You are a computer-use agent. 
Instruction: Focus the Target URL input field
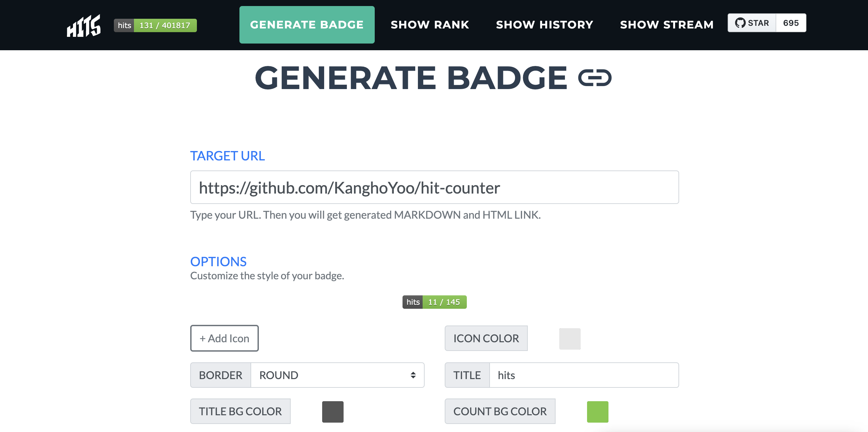point(434,187)
